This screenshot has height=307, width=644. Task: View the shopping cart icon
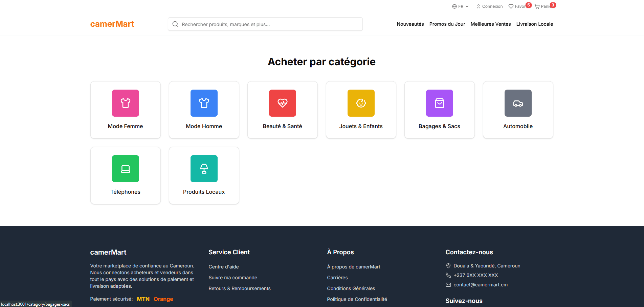coord(537,6)
